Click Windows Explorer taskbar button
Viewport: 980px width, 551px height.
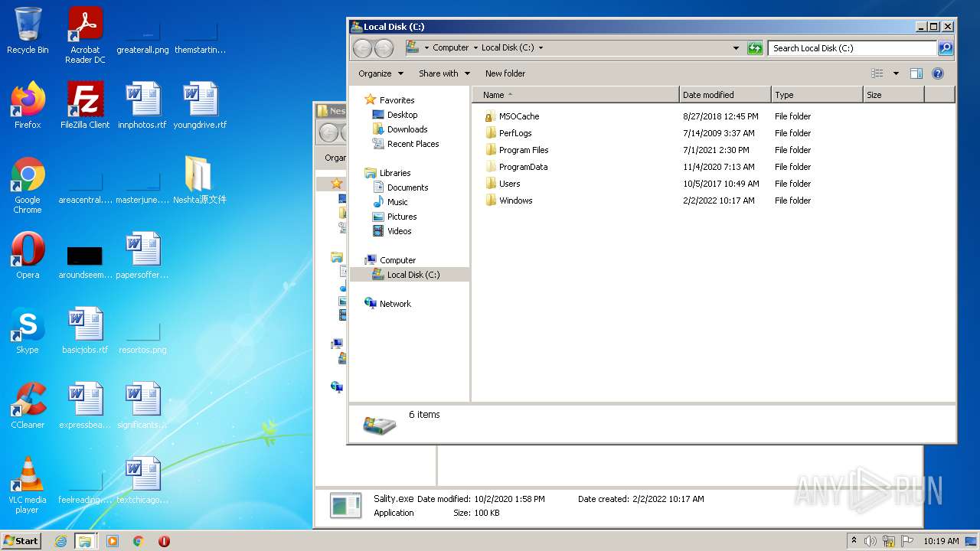pos(85,541)
